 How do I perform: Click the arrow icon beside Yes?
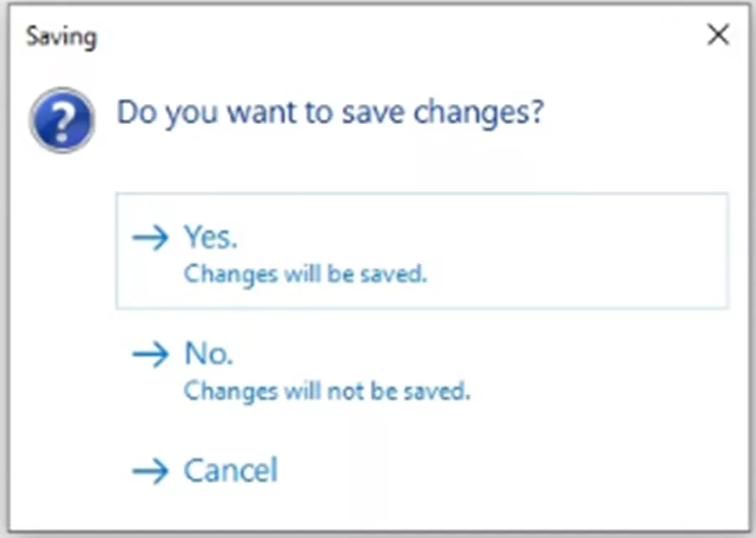(151, 238)
